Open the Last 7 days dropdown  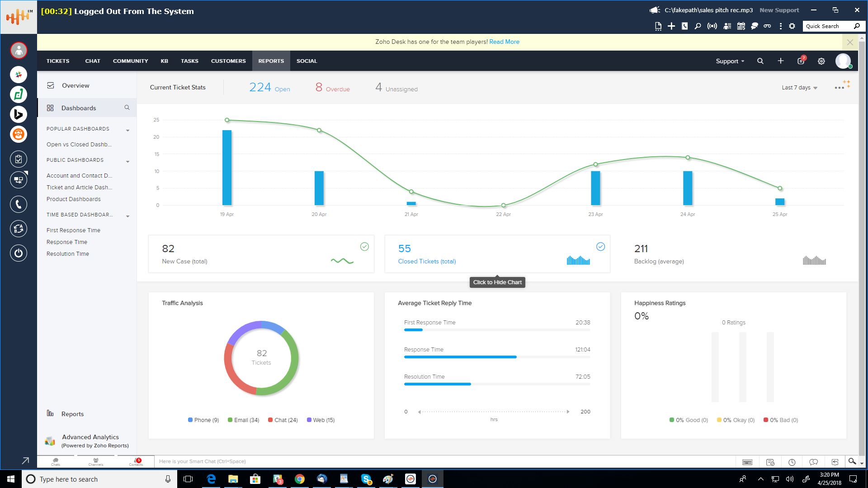coord(799,88)
